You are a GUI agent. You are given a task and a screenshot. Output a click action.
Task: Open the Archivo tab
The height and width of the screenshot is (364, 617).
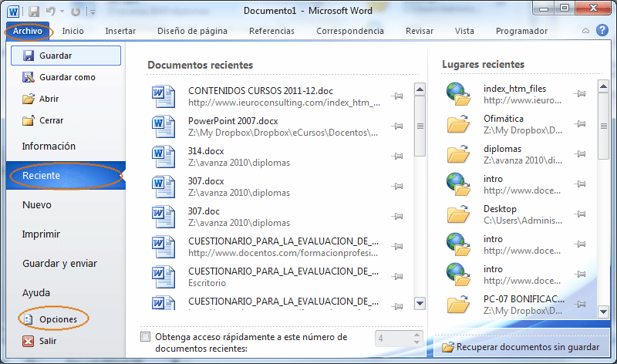coord(28,31)
